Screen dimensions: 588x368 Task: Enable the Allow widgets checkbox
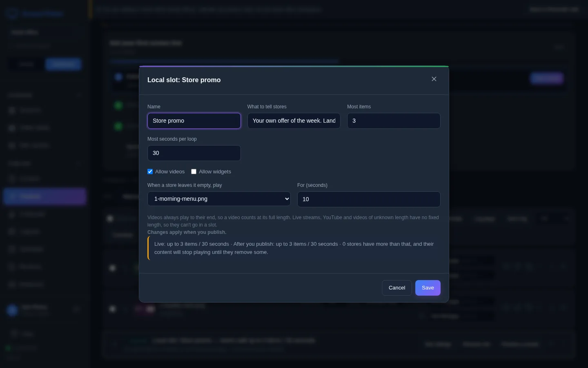click(x=194, y=172)
